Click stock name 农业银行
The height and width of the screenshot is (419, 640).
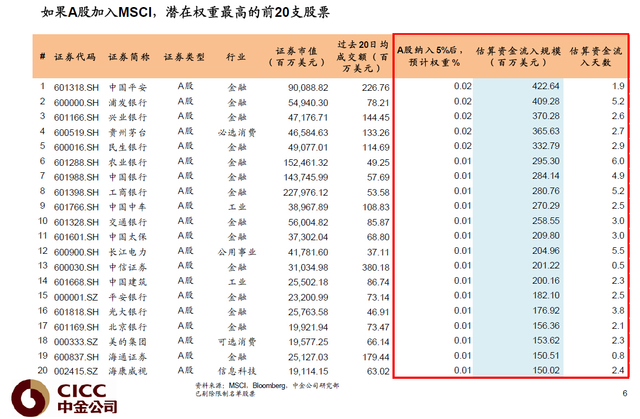tap(128, 162)
